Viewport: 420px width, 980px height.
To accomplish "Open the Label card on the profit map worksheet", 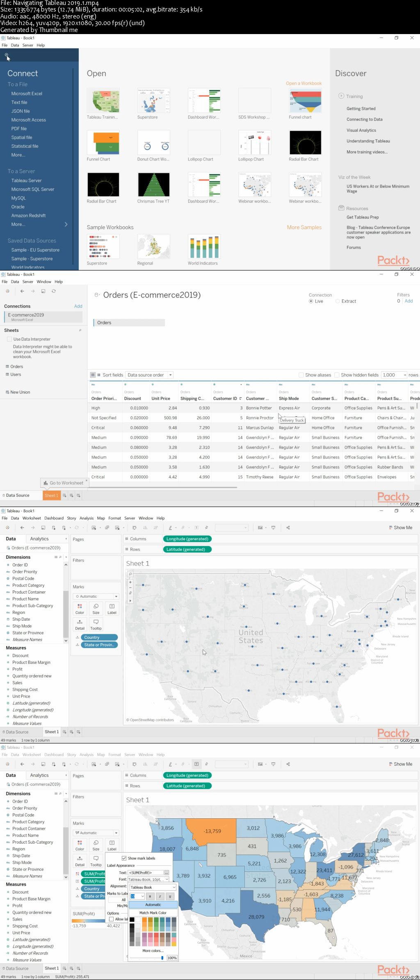I will tap(112, 845).
